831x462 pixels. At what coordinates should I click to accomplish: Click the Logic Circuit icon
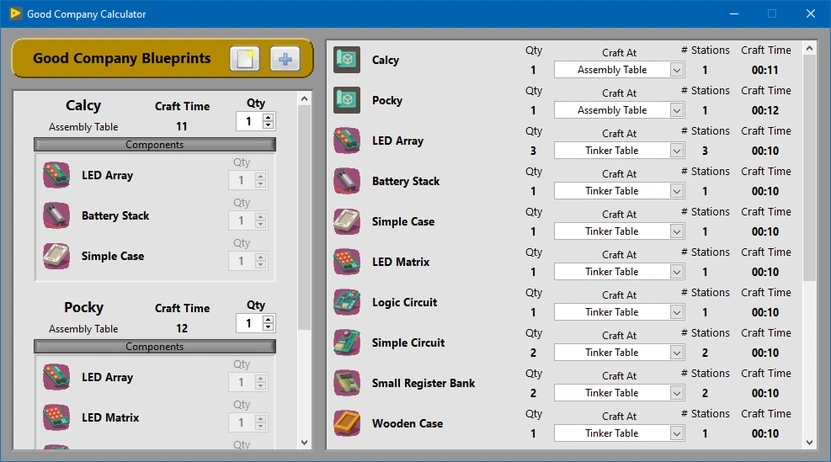tap(347, 302)
